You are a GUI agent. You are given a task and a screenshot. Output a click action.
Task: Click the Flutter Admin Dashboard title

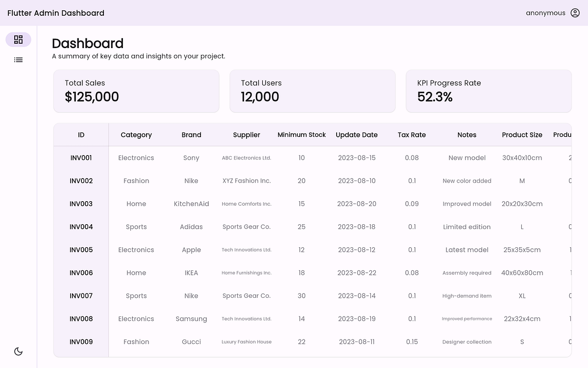[55, 13]
